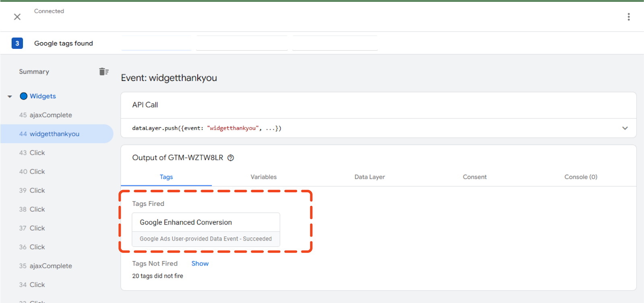Switch to the Variables tab
The image size is (644, 303).
tap(263, 177)
